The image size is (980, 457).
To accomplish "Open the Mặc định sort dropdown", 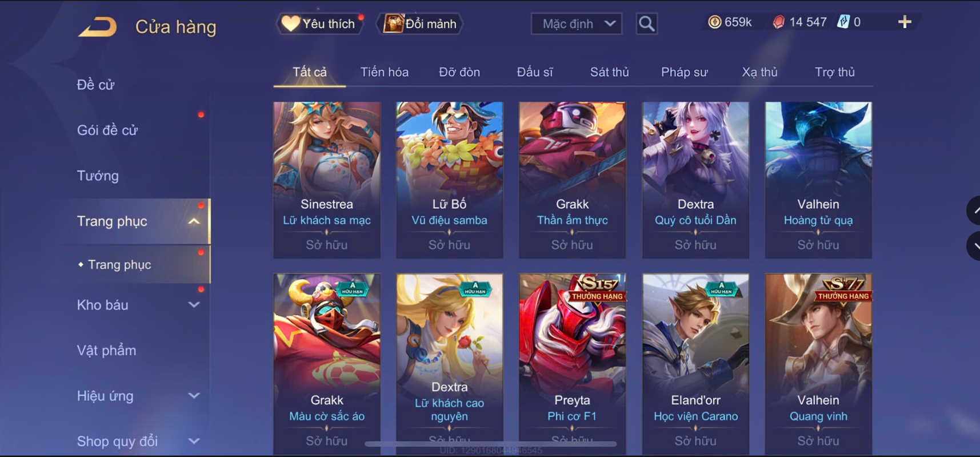I will click(576, 24).
